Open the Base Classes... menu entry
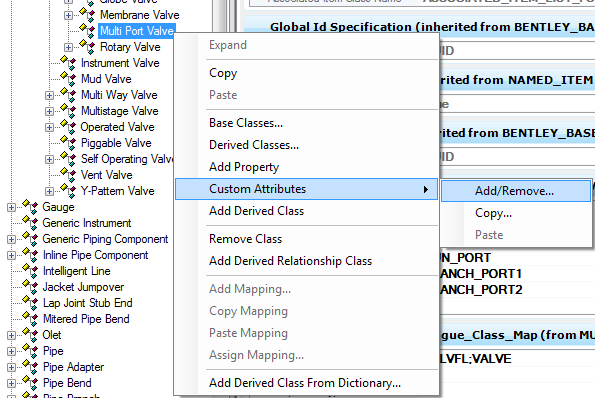595x398 pixels. 246,123
